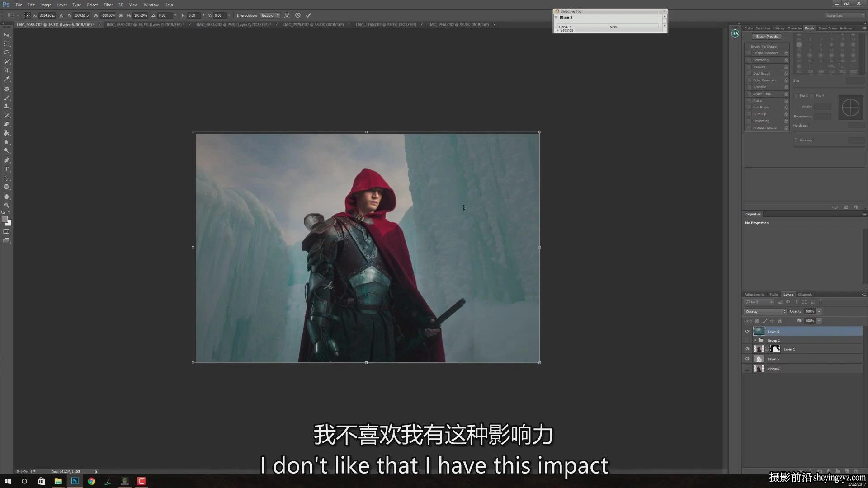Open the Layers panel flyout menu
Screen dimensions: 868x488
[x=863, y=294]
